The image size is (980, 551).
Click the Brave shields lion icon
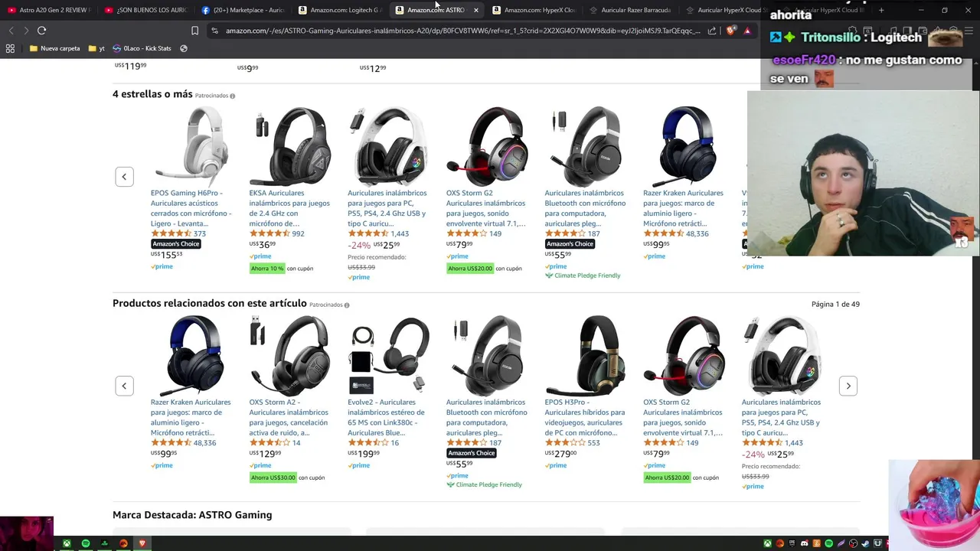[730, 31]
